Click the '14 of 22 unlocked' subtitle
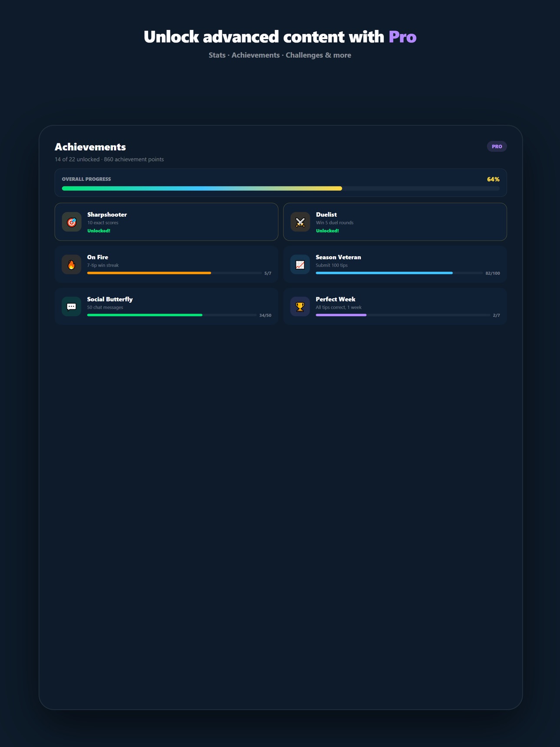 (x=109, y=159)
